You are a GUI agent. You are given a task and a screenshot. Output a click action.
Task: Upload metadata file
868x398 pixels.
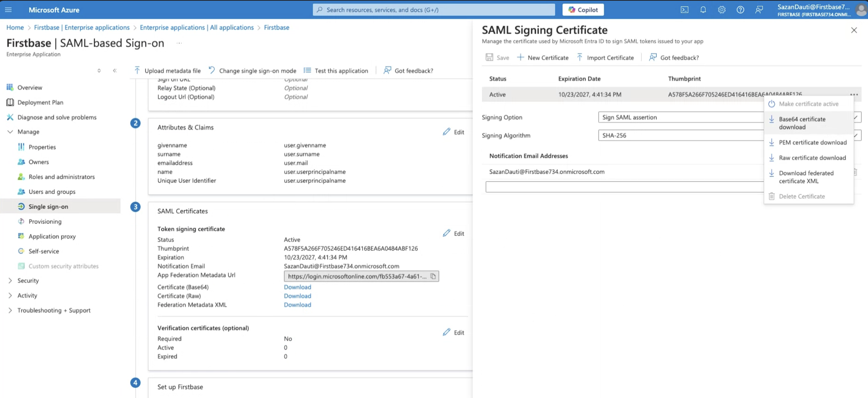pyautogui.click(x=167, y=71)
